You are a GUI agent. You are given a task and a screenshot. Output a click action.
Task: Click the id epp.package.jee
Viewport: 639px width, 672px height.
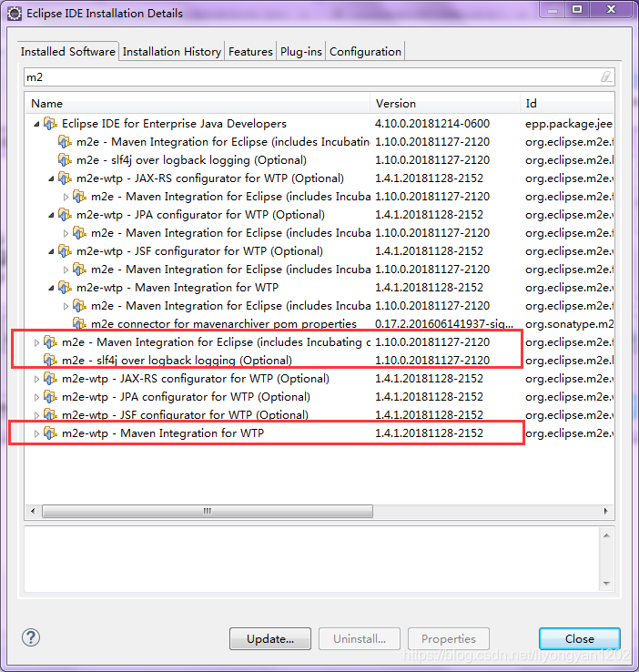coord(569,124)
